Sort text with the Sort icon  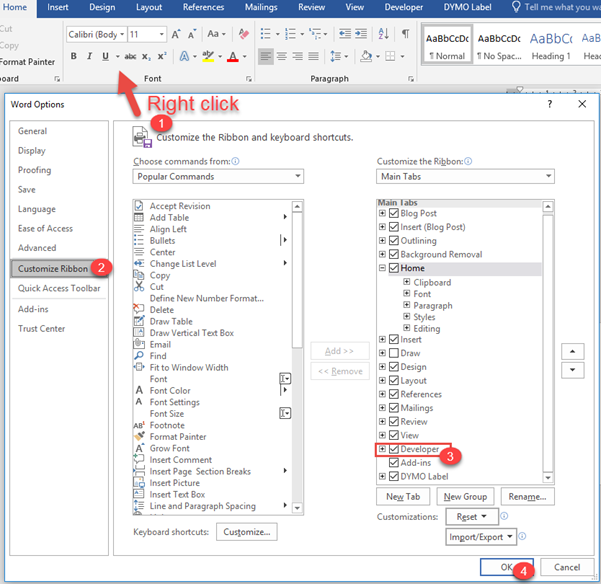point(384,34)
